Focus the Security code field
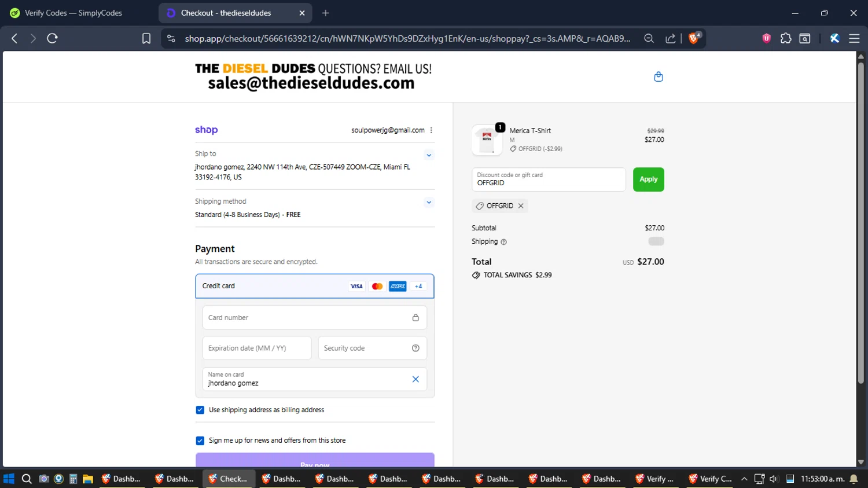Screen dimensions: 868x488 coord(373,348)
